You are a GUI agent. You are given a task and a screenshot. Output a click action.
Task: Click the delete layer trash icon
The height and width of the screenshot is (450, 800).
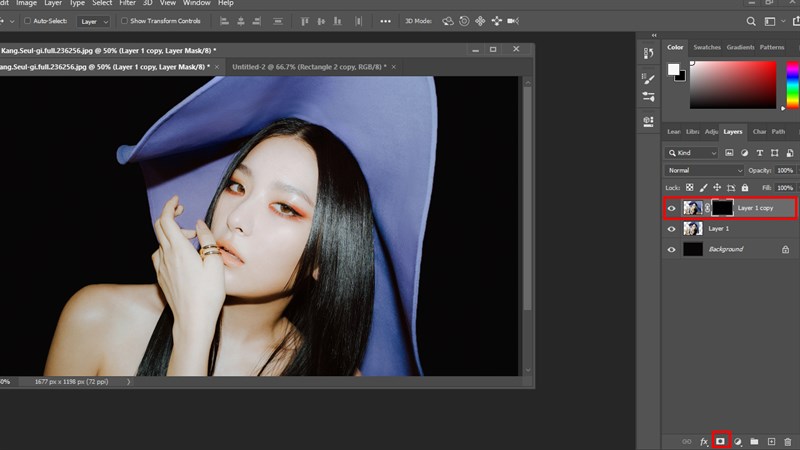click(x=788, y=441)
